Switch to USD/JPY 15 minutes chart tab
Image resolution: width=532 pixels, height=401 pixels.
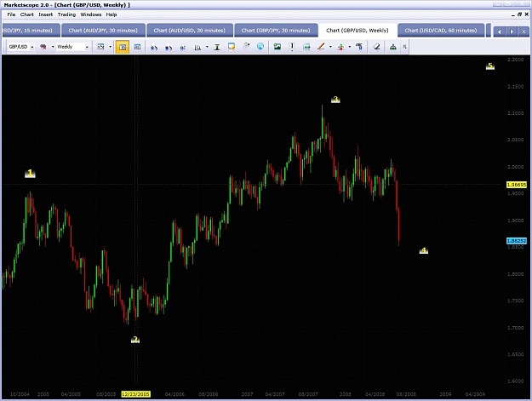(31, 30)
